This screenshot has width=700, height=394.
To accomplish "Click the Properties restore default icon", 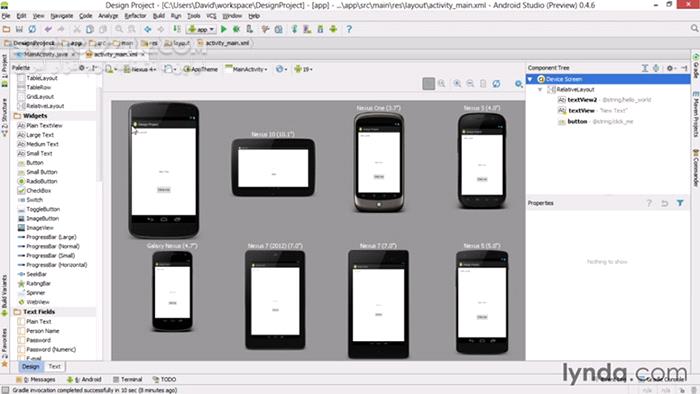I will click(665, 203).
